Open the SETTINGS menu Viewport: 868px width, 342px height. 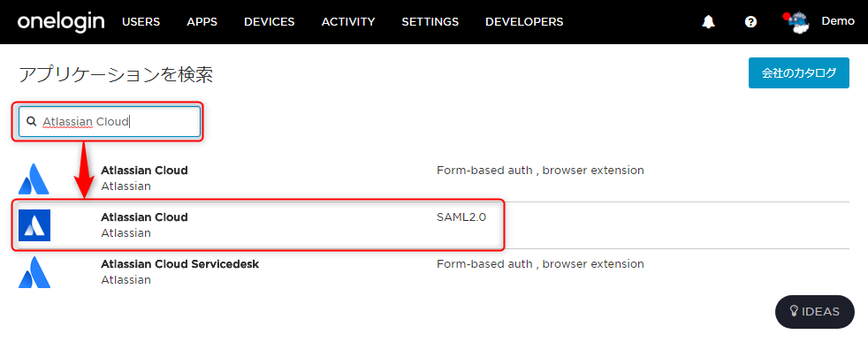tap(430, 22)
